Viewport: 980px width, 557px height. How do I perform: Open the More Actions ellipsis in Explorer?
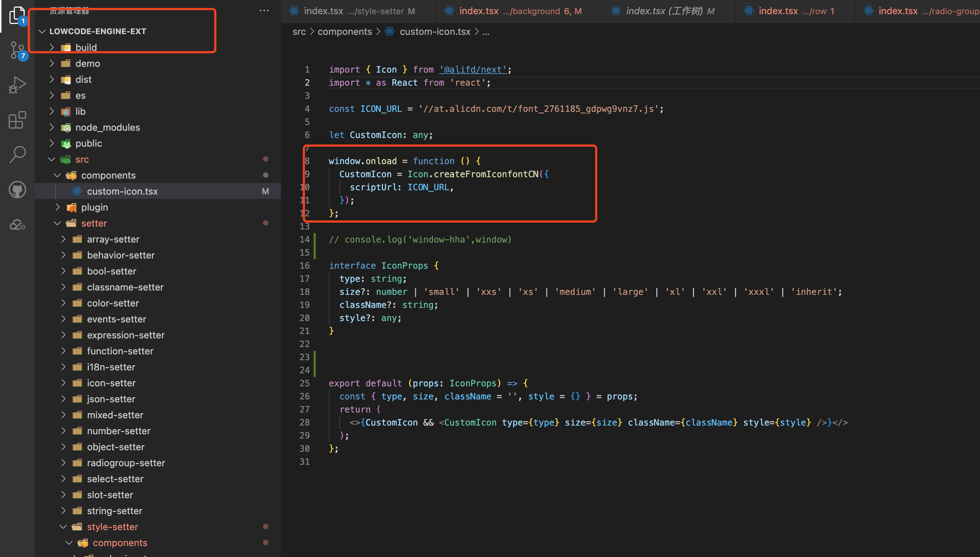[x=264, y=11]
